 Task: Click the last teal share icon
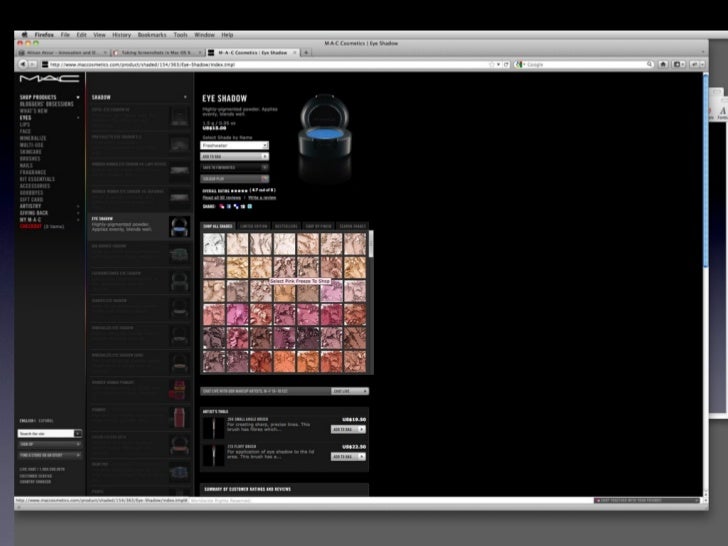point(250,207)
